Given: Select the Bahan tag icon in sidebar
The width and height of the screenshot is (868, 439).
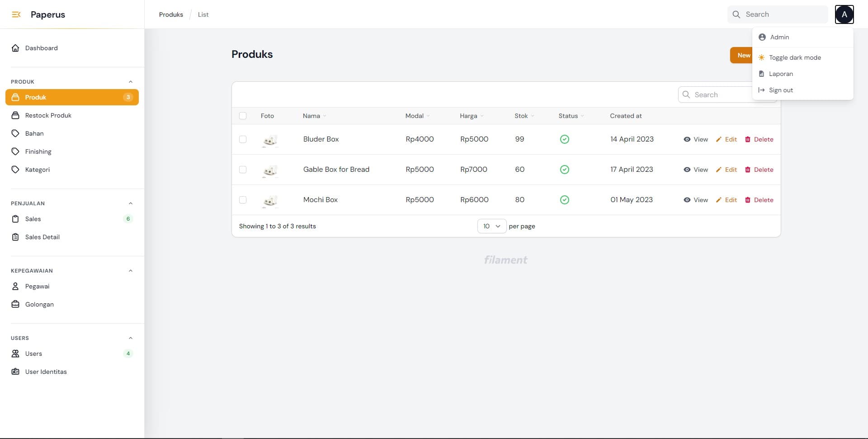Looking at the screenshot, I should pyautogui.click(x=15, y=133).
